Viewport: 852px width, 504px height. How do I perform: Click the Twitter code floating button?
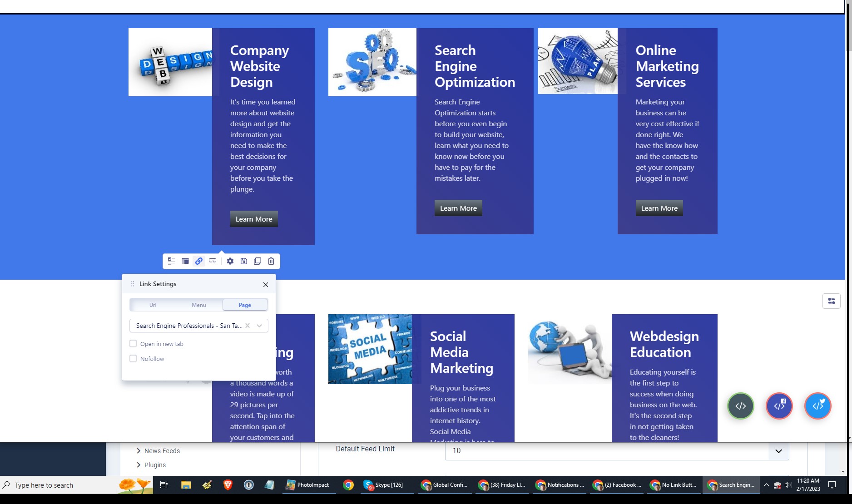pos(817,406)
